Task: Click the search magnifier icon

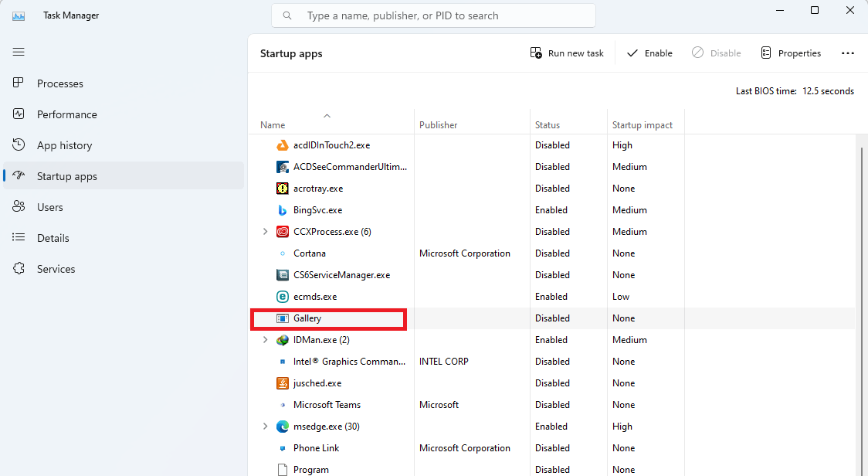Action: pos(287,15)
